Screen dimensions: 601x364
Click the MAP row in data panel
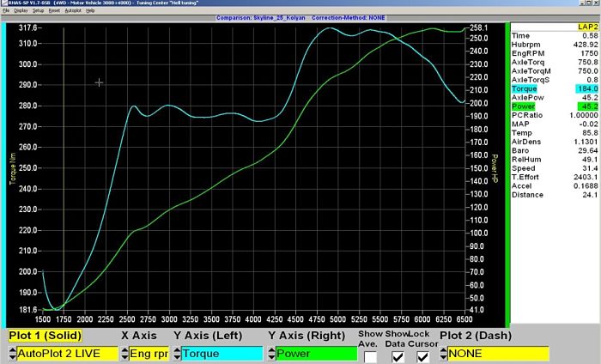pyautogui.click(x=555, y=124)
